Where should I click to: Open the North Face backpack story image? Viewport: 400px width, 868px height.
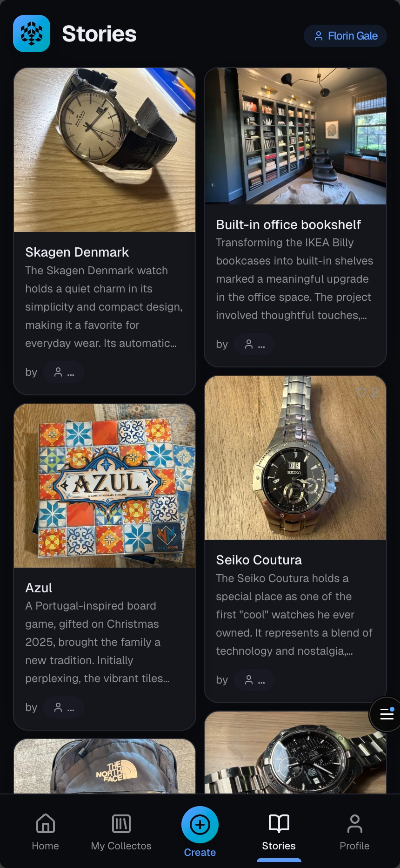click(105, 766)
